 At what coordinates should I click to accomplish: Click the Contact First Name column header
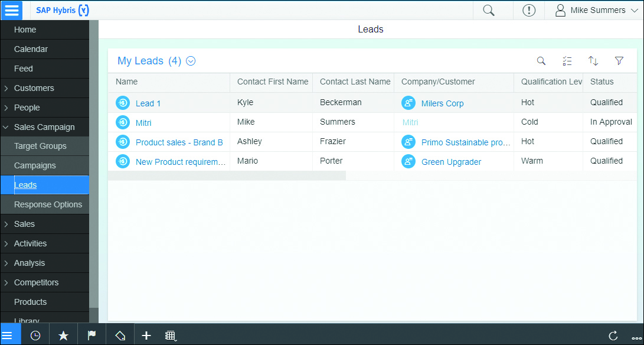point(272,82)
